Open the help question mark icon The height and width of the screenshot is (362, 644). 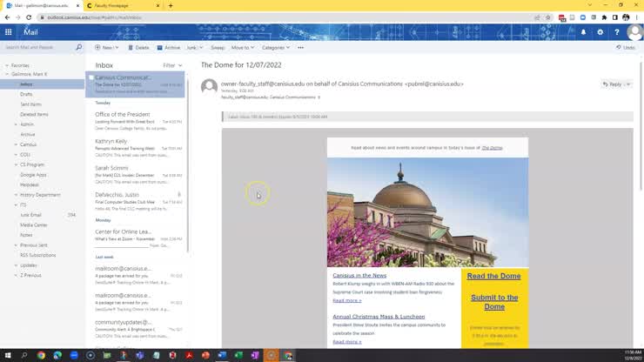[617, 32]
